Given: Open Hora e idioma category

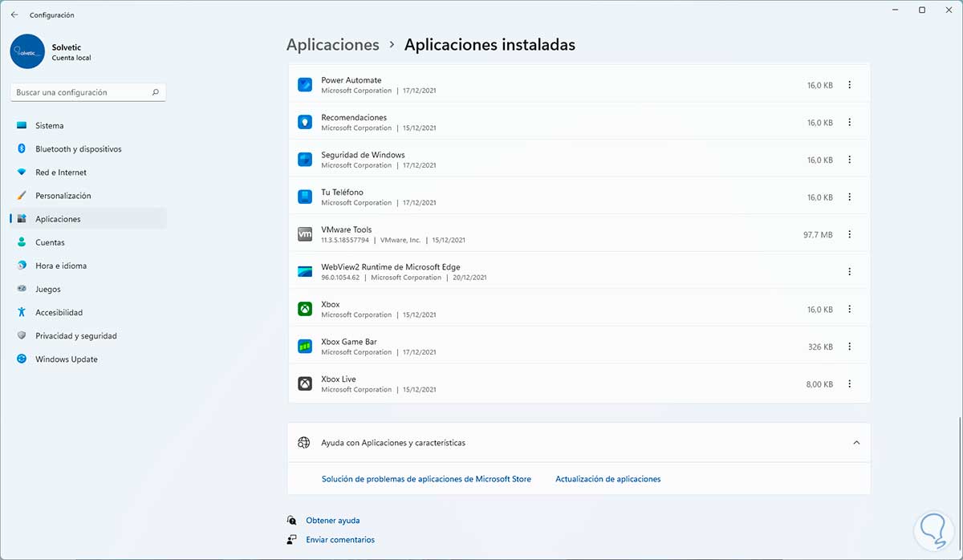Looking at the screenshot, I should 88,266.
